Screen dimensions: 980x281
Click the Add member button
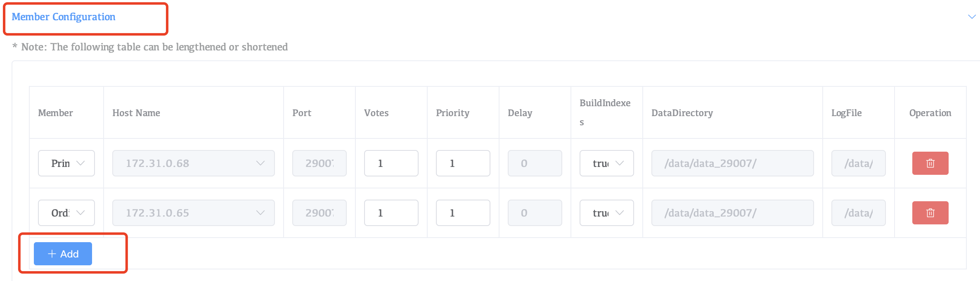tap(63, 254)
